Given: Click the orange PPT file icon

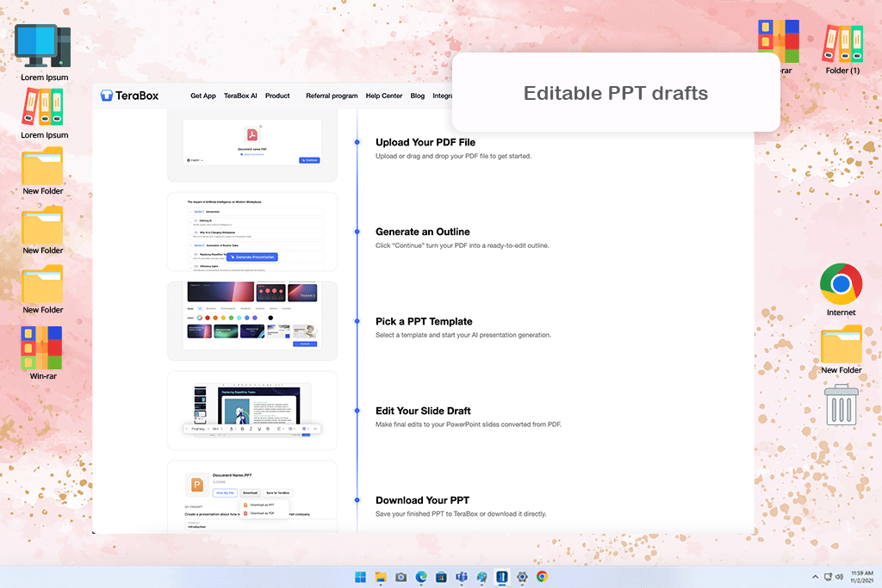Looking at the screenshot, I should (x=197, y=484).
